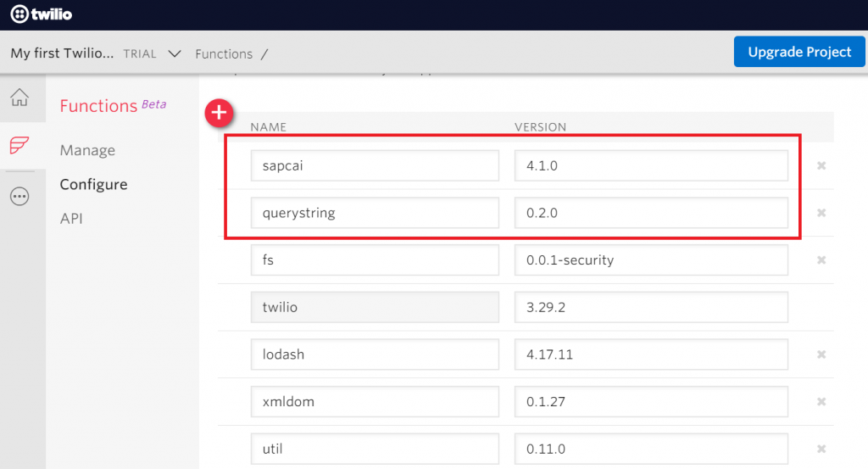Click the Upgrade Project button
This screenshot has height=469, width=868.
[799, 52]
